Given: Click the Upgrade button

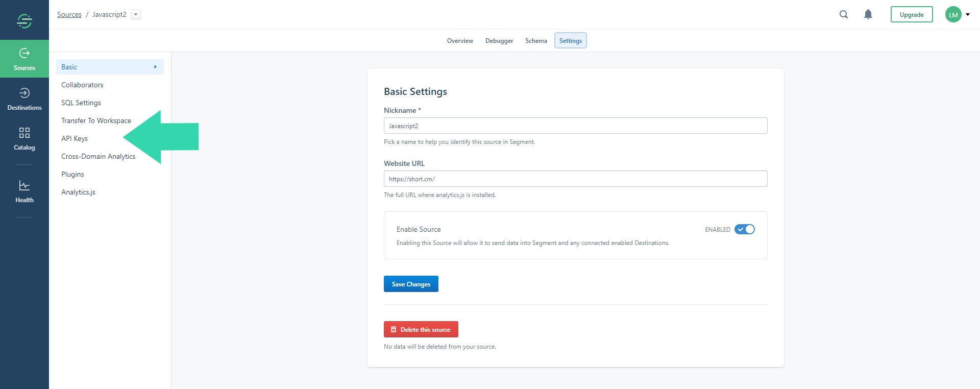Looking at the screenshot, I should click(911, 14).
